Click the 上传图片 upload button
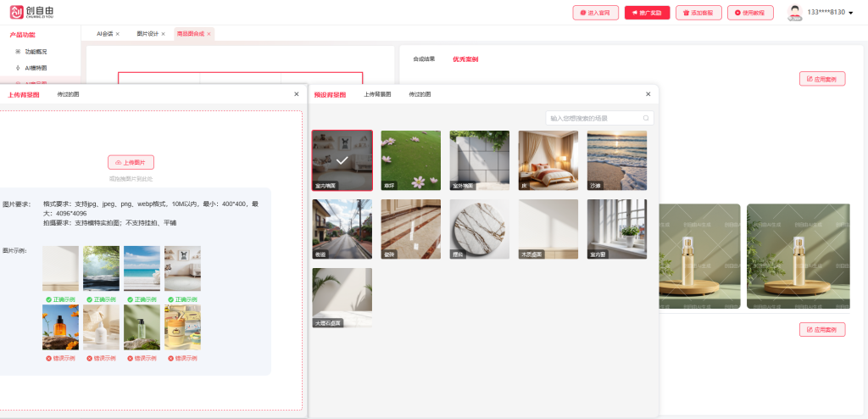868x419 pixels. coord(131,162)
